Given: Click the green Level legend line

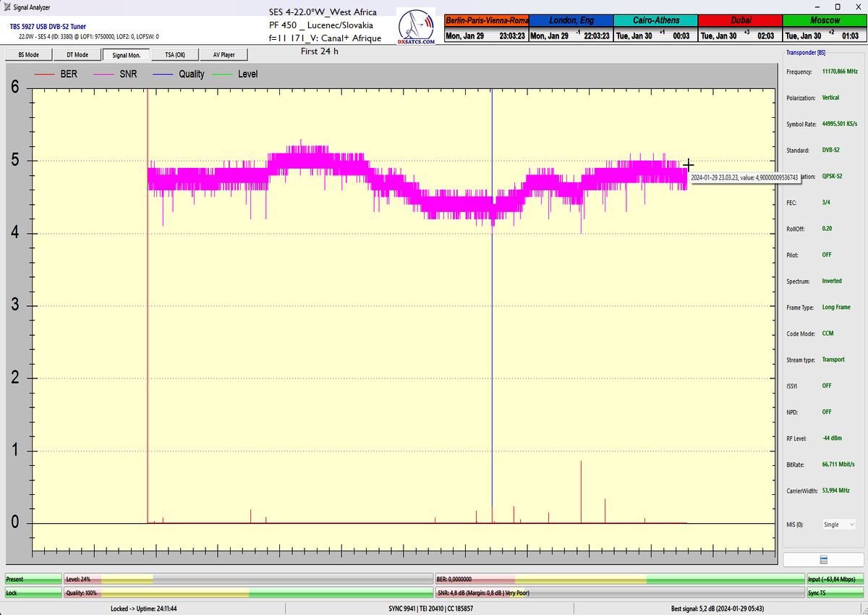Looking at the screenshot, I should pyautogui.click(x=224, y=75).
